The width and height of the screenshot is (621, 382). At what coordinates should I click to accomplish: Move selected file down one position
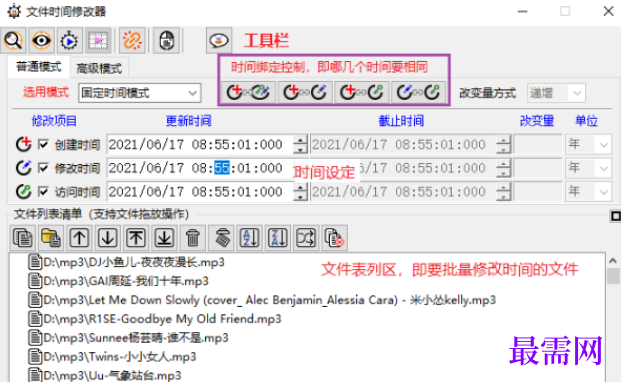coord(108,238)
